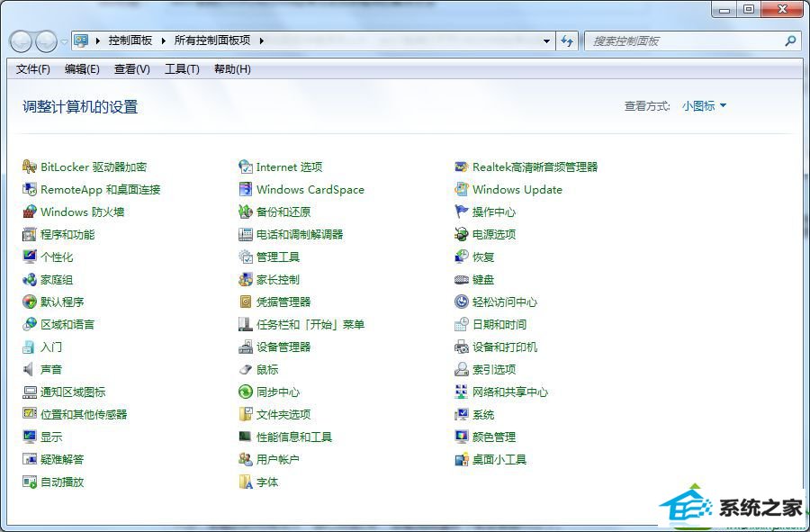
Task: Open the 性能信息和工具 link
Action: [x=294, y=437]
